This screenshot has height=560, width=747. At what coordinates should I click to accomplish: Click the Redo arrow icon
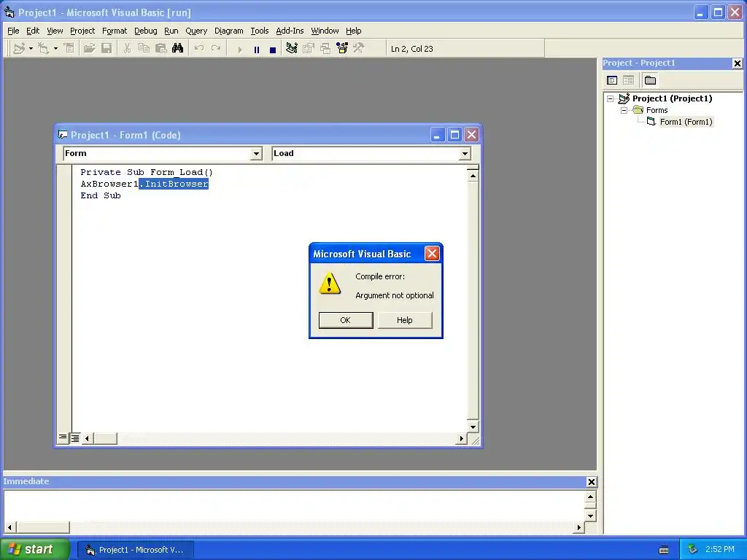point(216,49)
